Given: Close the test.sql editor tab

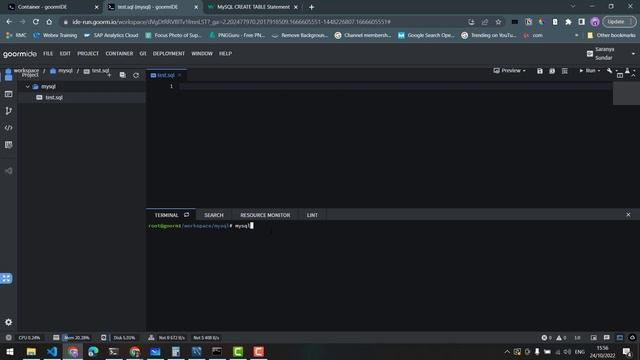Looking at the screenshot, I should (180, 75).
